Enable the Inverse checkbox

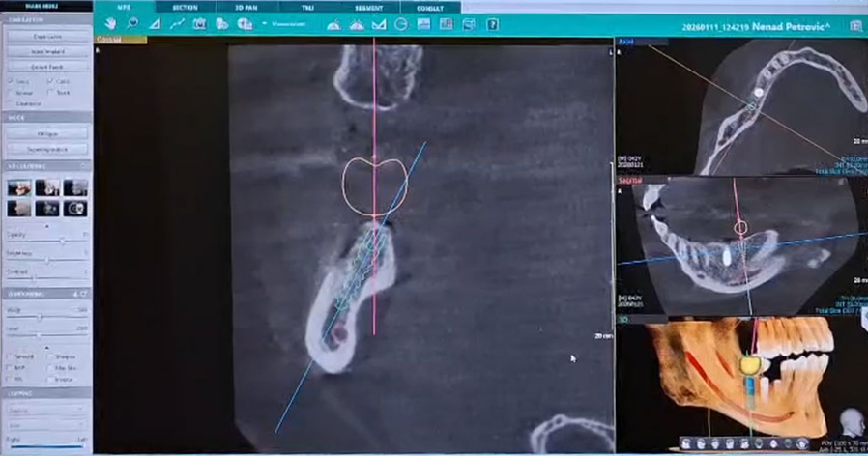(x=50, y=379)
